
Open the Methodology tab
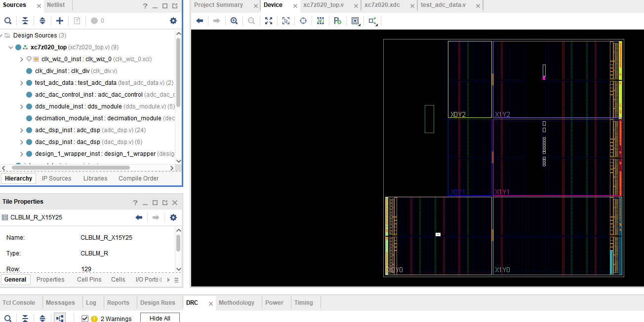tap(237, 303)
